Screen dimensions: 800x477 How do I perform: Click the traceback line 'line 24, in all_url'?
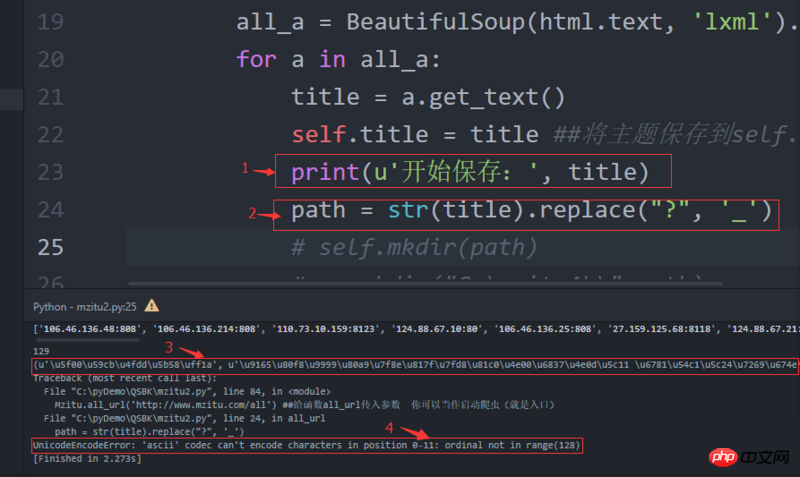click(184, 418)
